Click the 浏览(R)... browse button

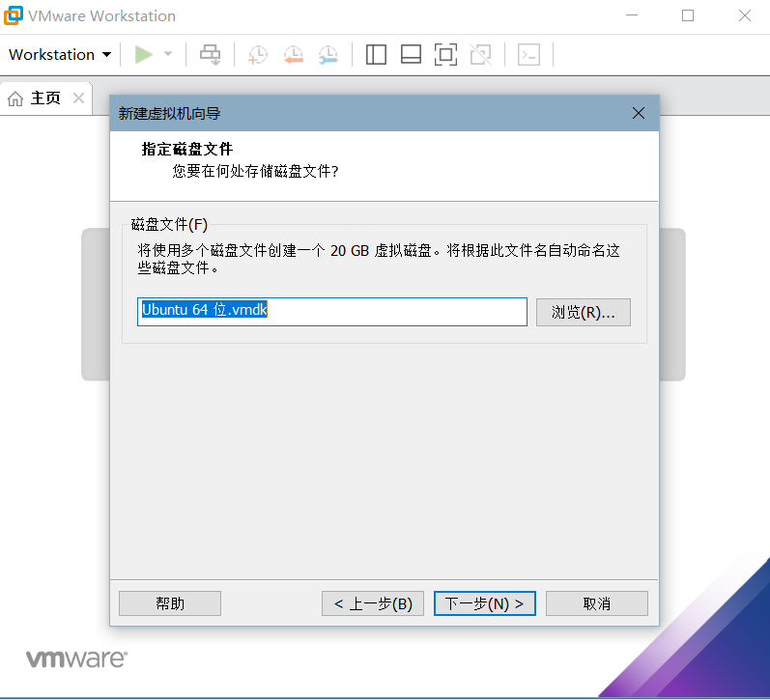click(x=583, y=312)
